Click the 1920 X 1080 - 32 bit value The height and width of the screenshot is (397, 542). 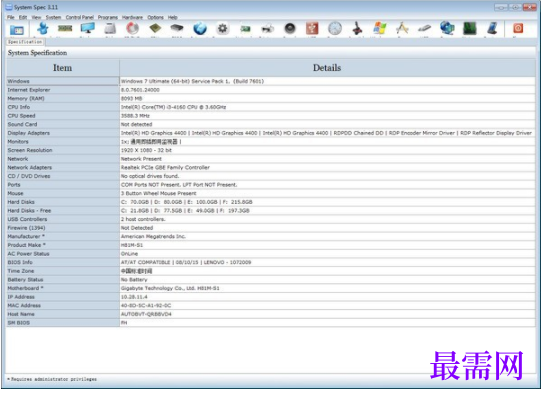click(327, 150)
